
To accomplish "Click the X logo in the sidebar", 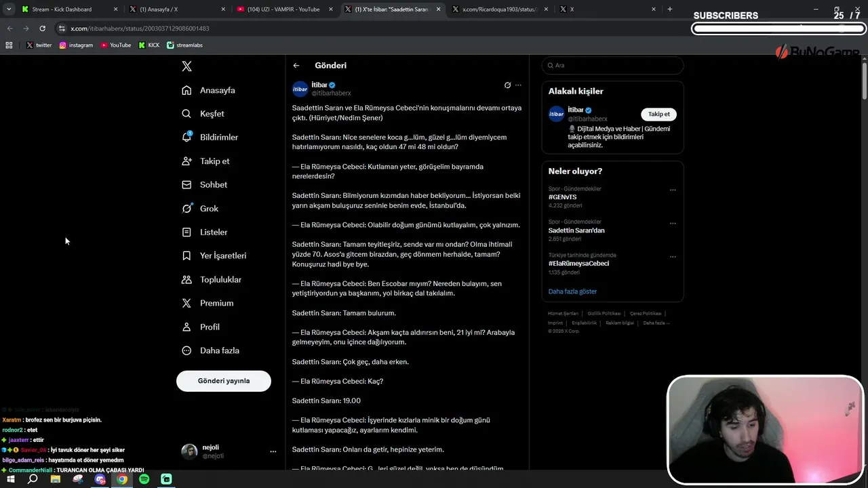I will point(186,66).
